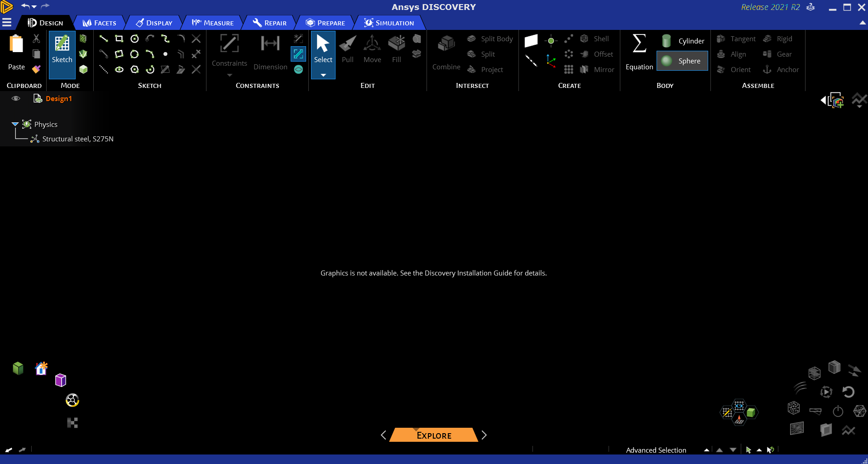Click the Ansys Discovery logo icon

tap(7, 7)
